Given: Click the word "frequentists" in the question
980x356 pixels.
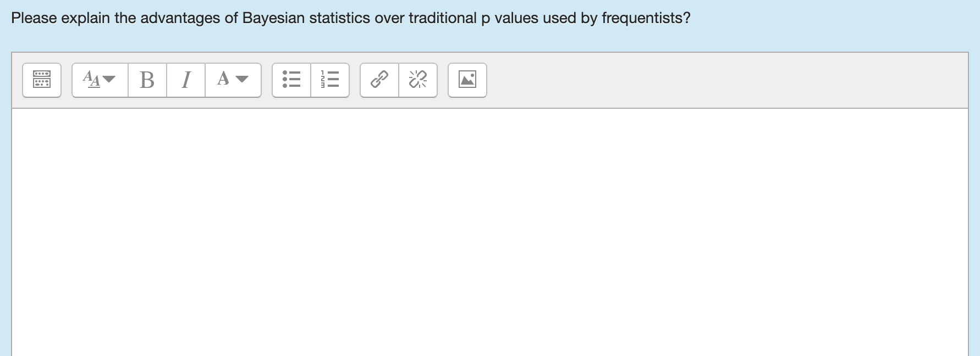Looking at the screenshot, I should (642, 18).
